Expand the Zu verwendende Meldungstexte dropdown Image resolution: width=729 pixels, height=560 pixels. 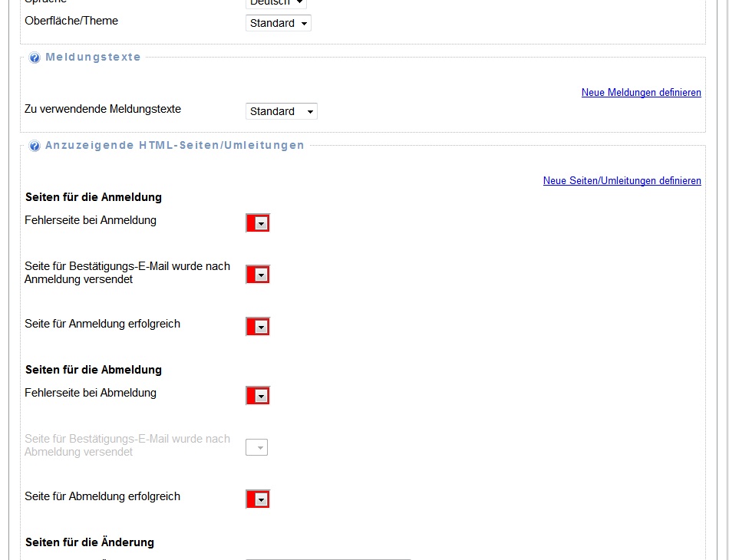(282, 111)
